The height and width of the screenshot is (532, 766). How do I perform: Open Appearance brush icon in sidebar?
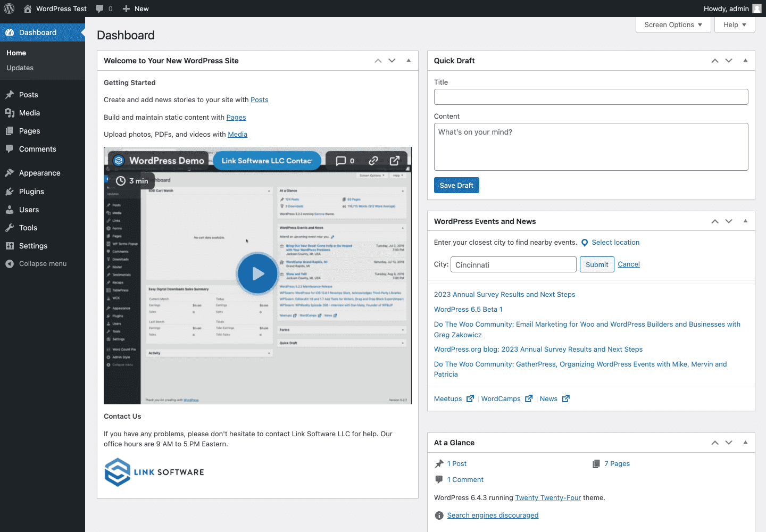[10, 173]
